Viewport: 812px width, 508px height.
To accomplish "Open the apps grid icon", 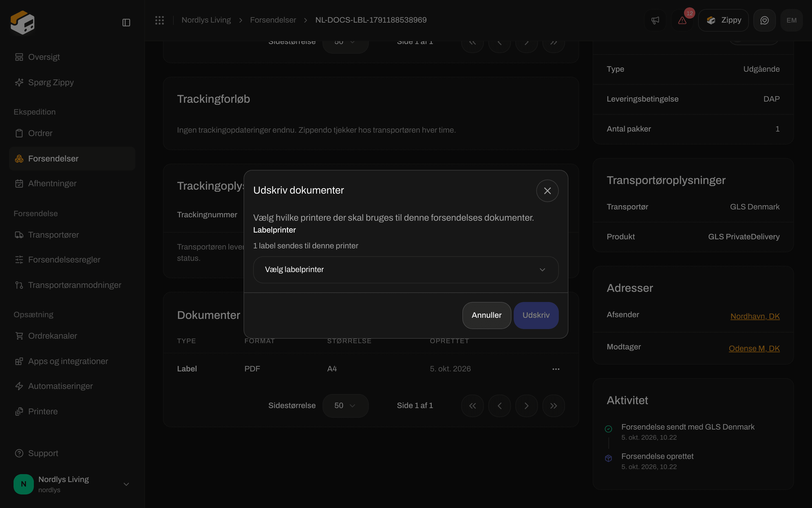I will pyautogui.click(x=160, y=20).
